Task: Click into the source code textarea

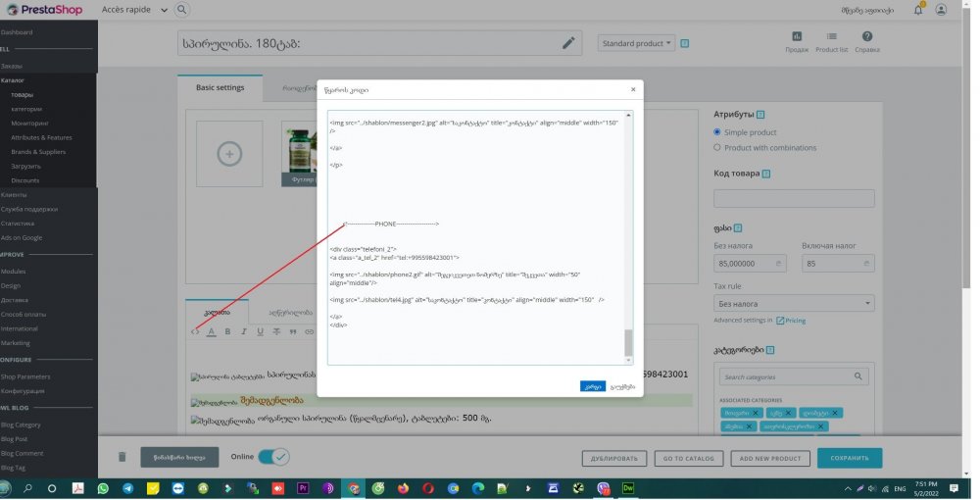Action: click(475, 237)
